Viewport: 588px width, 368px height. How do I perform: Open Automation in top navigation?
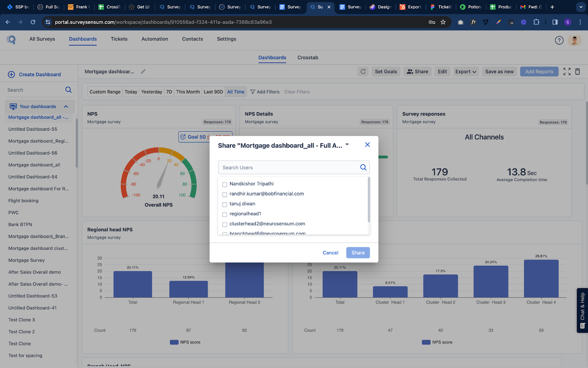155,39
